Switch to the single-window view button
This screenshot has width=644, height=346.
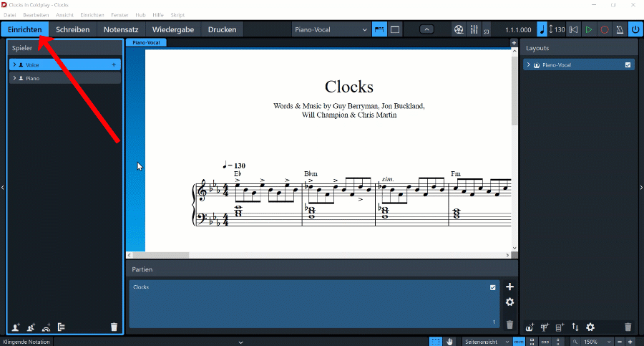coord(395,29)
